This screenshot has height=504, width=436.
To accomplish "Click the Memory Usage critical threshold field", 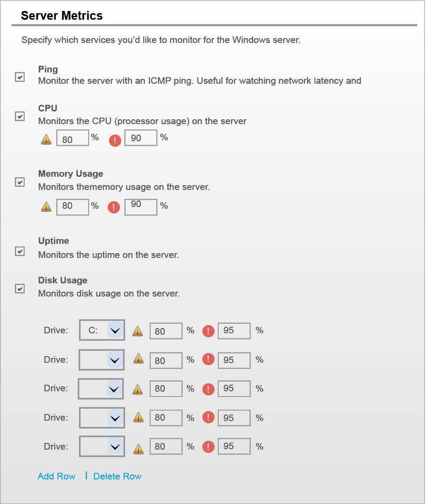I will click(141, 207).
